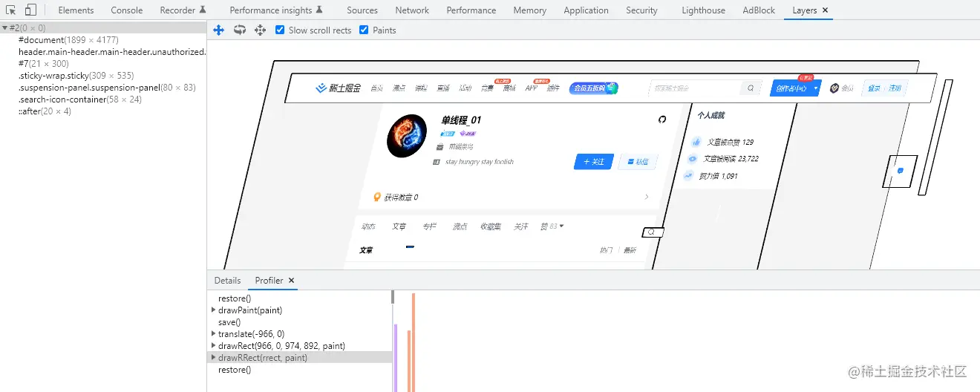
Task: Click the blue follow button in the page preview
Action: [x=593, y=162]
